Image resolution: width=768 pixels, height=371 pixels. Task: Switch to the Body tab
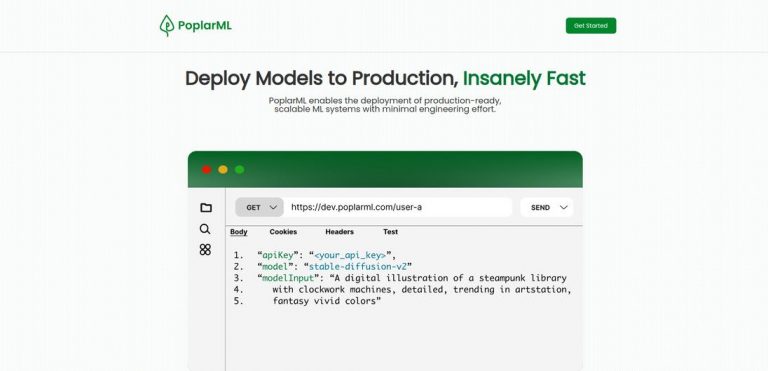pos(239,232)
